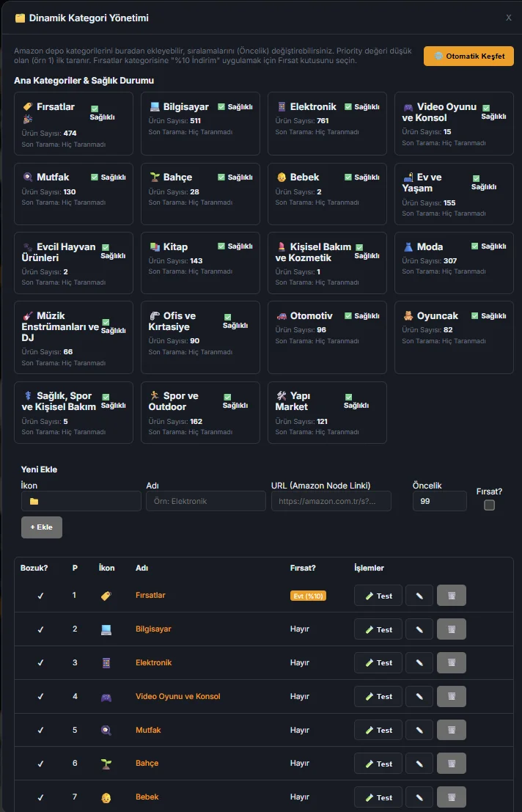
Task: Select the Moda category card
Action: 454,263
